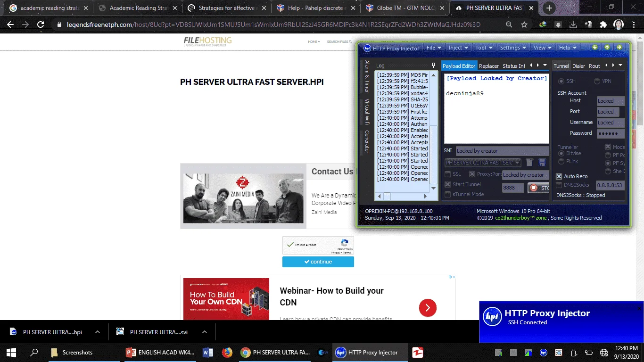This screenshot has width=644, height=362.
Task: Open the Inject menu dropdown
Action: point(459,48)
